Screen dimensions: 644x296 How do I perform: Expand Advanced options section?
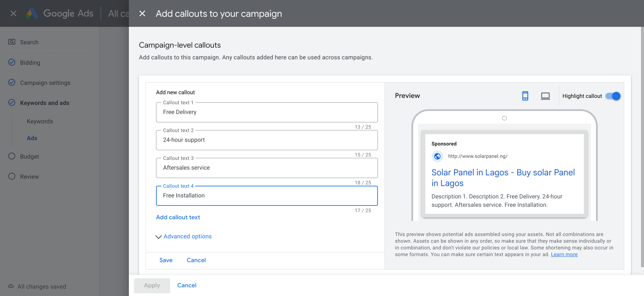tap(184, 236)
